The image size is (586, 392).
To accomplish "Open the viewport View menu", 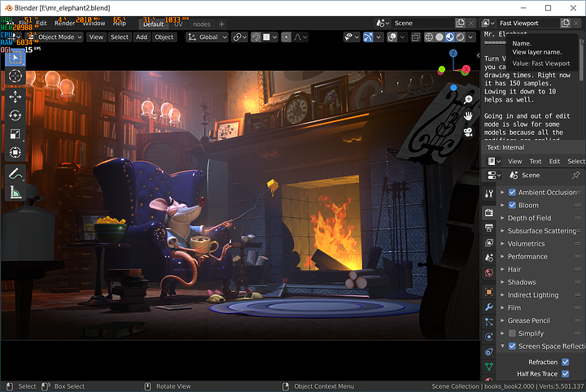I will [96, 37].
